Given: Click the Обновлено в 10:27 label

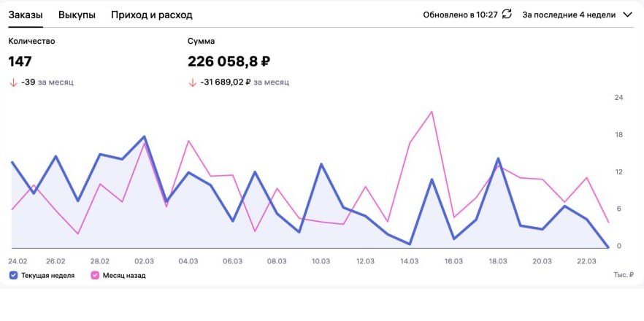Looking at the screenshot, I should (x=461, y=15).
